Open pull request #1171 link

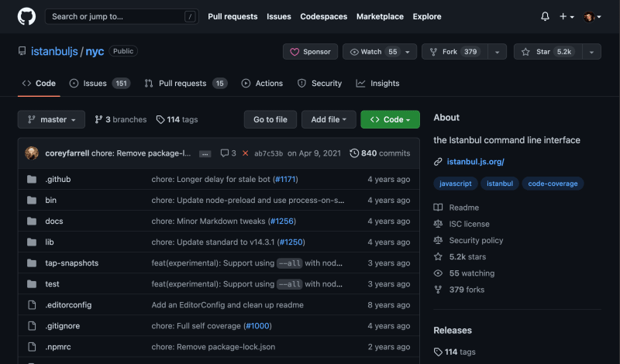point(285,180)
